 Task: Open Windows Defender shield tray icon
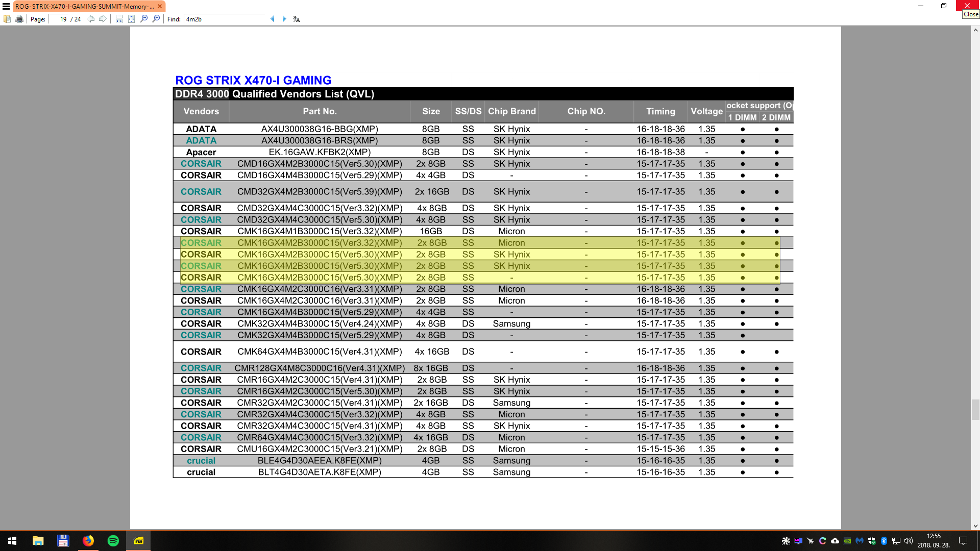pos(872,541)
